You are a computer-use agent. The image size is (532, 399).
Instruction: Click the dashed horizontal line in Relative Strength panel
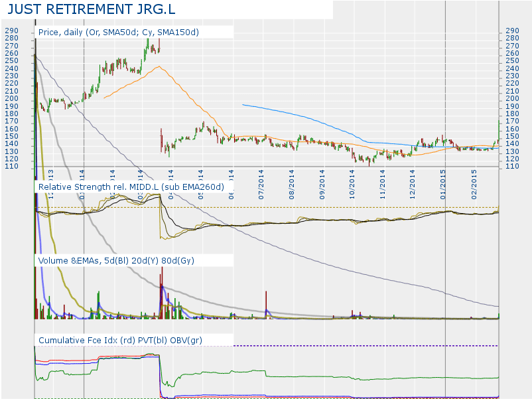pos(267,208)
